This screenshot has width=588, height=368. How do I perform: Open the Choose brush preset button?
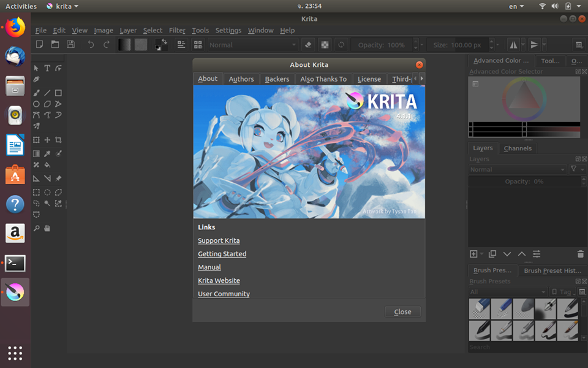(x=198, y=45)
